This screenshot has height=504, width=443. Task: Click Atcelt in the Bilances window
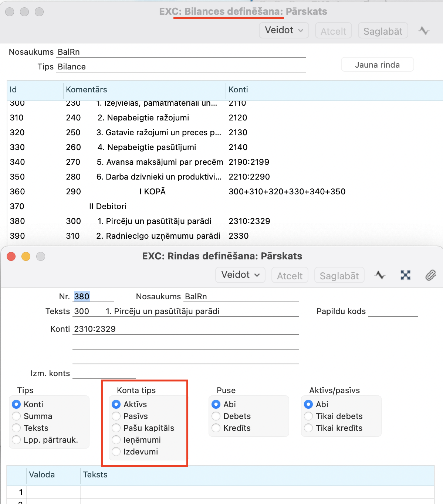point(333,31)
